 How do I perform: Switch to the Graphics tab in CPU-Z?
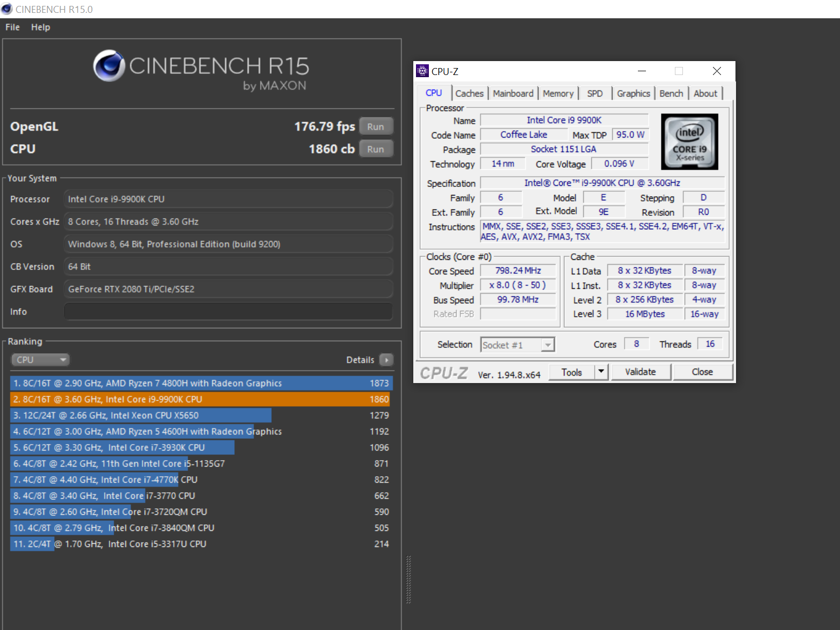pyautogui.click(x=633, y=93)
